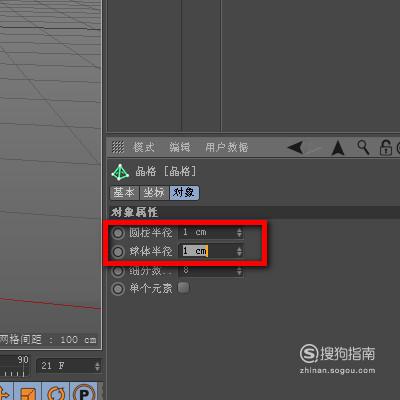Click the up arrow navigation icon
This screenshot has height=400, width=400.
pyautogui.click(x=338, y=148)
